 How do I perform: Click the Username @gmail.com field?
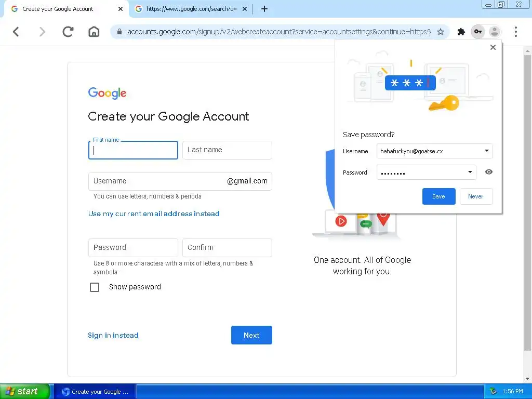click(180, 181)
